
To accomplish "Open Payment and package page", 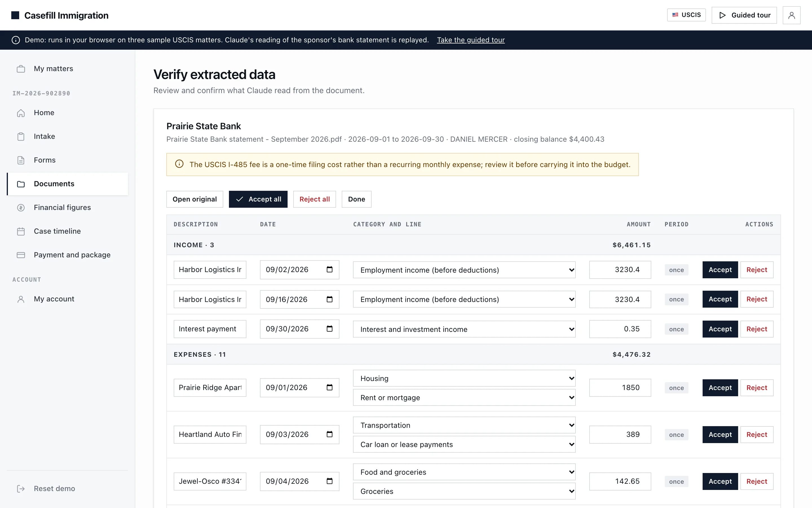I will 67,255.
